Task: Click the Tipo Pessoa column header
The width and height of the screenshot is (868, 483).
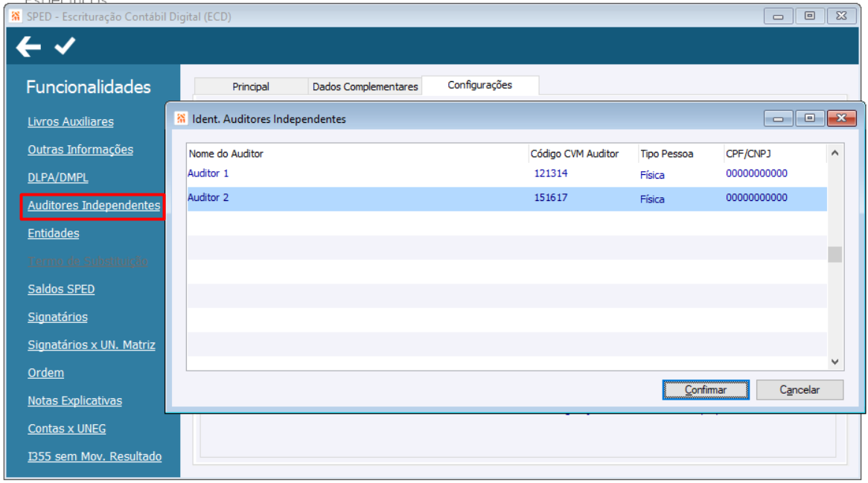Action: pyautogui.click(x=681, y=154)
